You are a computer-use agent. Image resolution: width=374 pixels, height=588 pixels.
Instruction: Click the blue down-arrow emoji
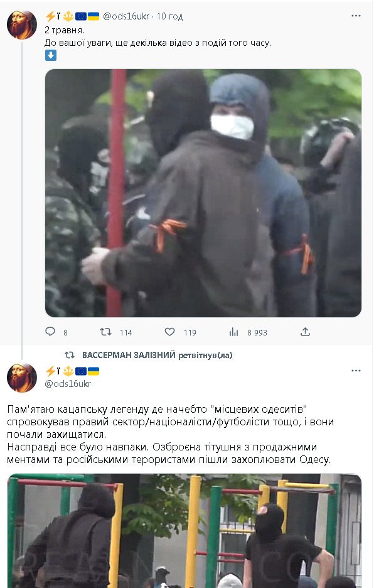(x=51, y=55)
